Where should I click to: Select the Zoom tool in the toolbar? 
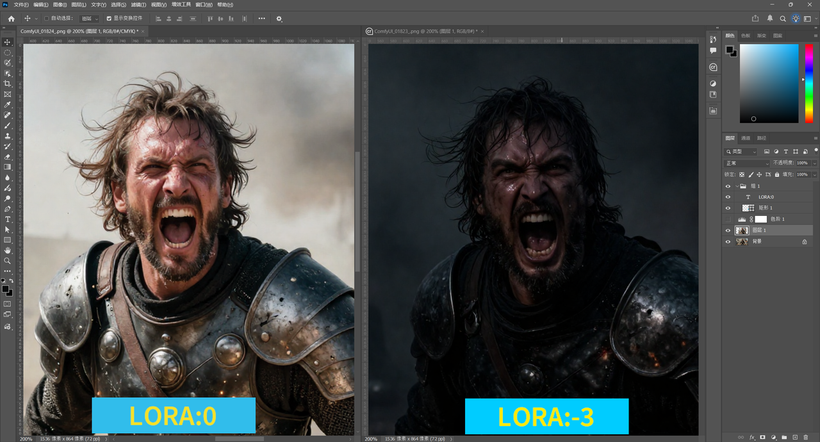click(8, 261)
